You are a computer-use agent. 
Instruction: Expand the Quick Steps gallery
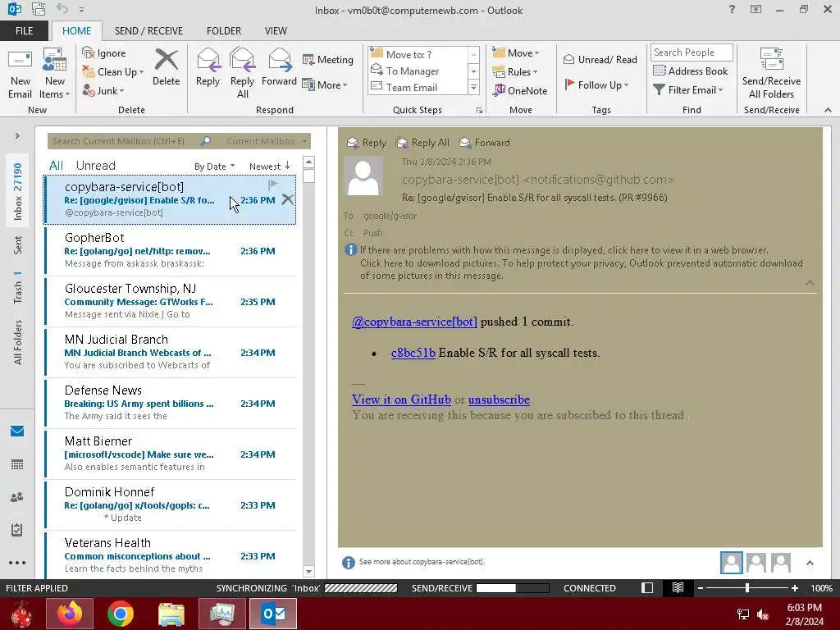click(473, 87)
